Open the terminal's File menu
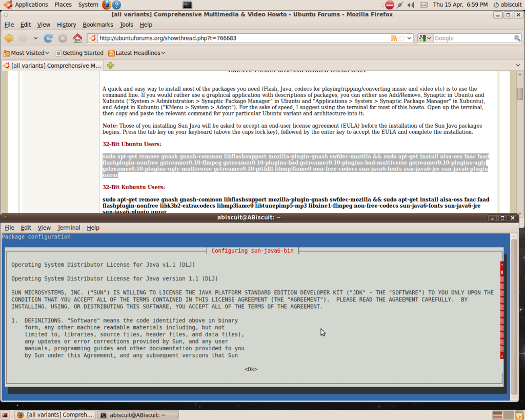 (x=9, y=228)
